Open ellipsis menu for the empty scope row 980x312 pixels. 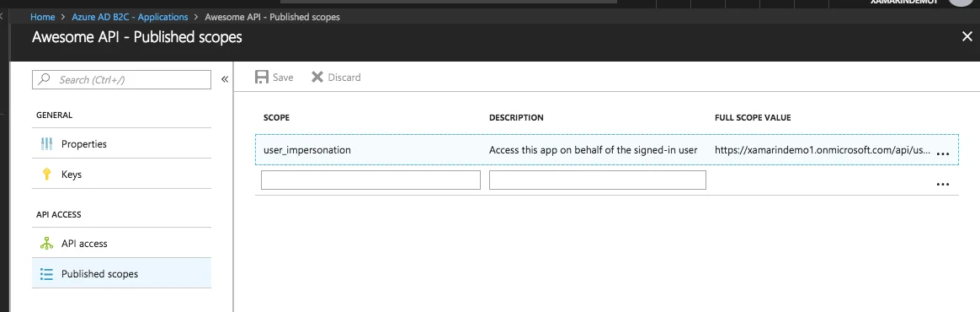tap(942, 184)
